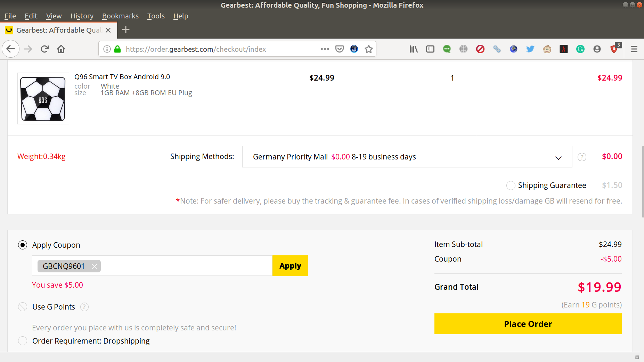Click the Item Sub-total $24.99 value
Viewport: 644px width, 362px height.
tap(610, 244)
